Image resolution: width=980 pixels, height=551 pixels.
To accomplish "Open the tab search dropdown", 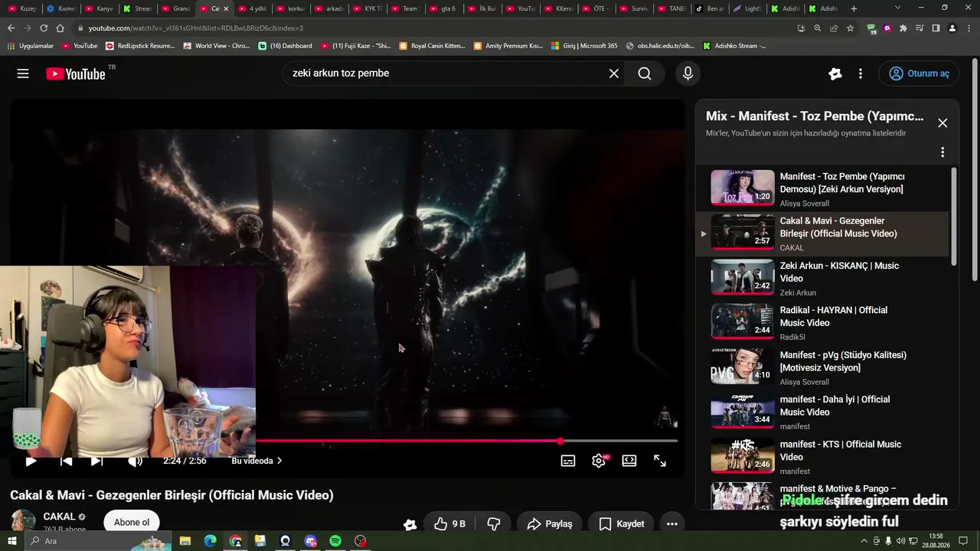I will point(897,8).
